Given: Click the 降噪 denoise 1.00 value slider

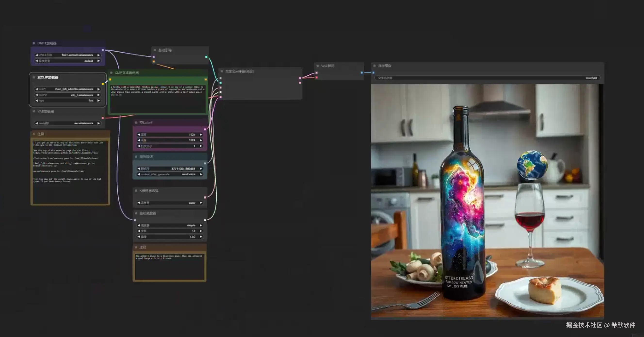Looking at the screenshot, I should (x=170, y=237).
